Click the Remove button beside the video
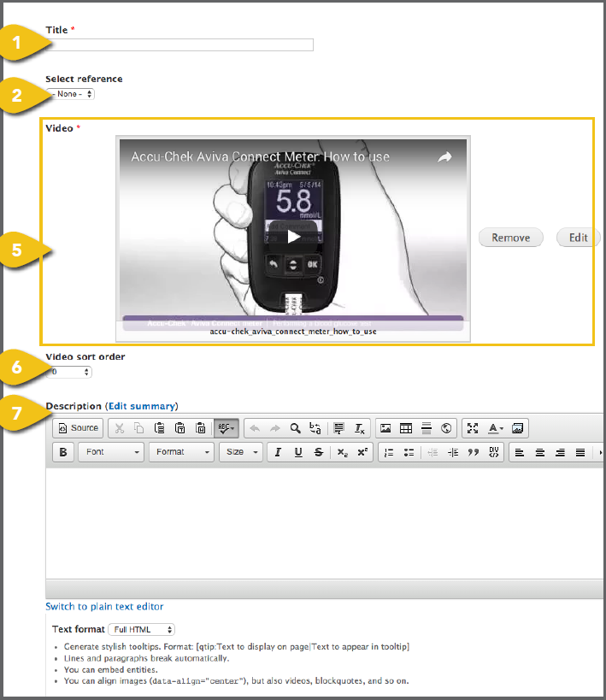The image size is (606, 700). pos(511,238)
